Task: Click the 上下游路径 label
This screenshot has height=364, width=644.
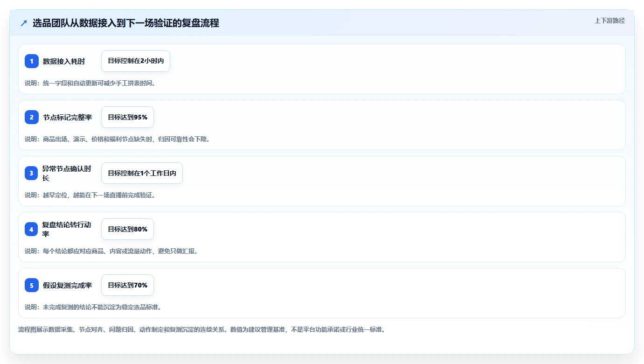Action: [609, 21]
